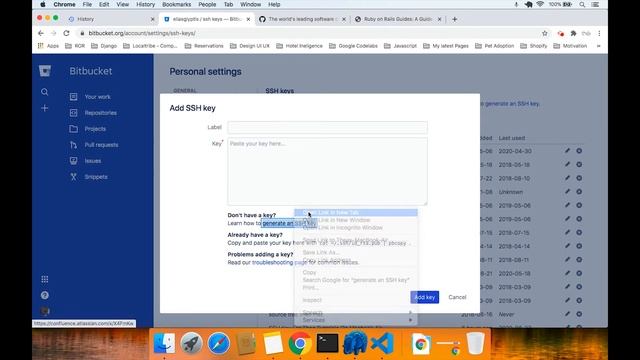The image size is (640, 360).
Task: Expand the Shopify bookmarks folder
Action: (534, 46)
